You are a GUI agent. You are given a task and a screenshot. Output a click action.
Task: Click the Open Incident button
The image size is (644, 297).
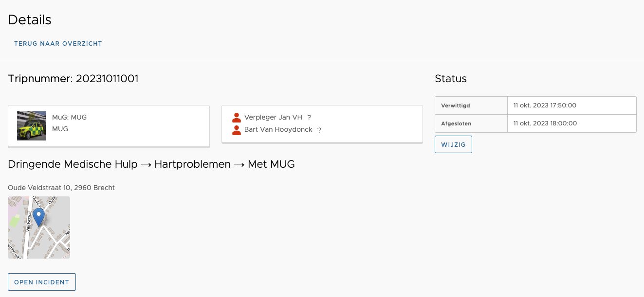point(42,282)
